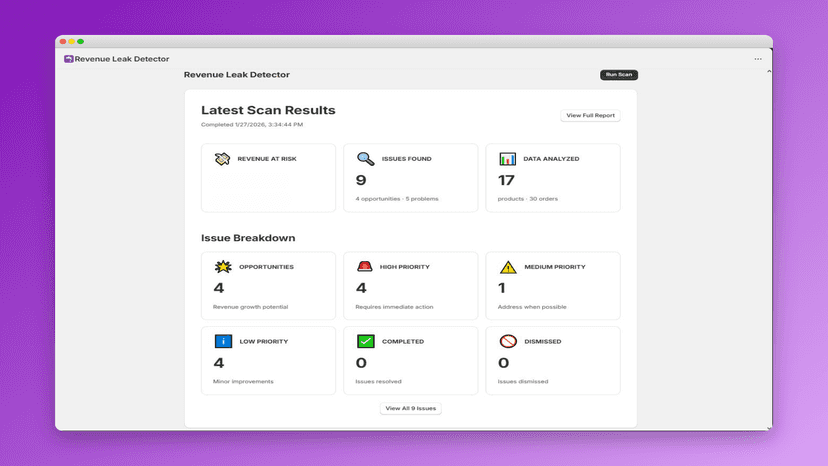Click the Completed green checkmark icon
Screen dimensions: 828x466
(x=365, y=341)
